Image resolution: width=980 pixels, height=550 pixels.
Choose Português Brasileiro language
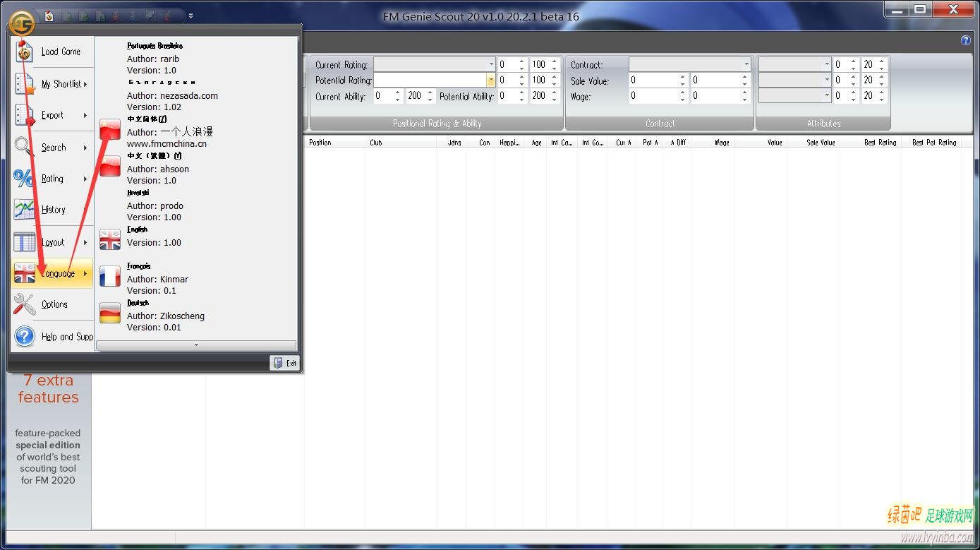196,58
